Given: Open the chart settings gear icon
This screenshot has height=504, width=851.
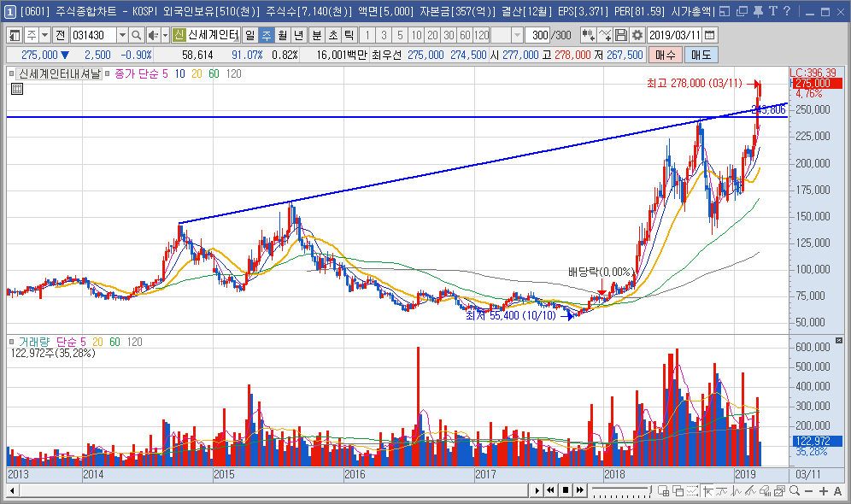Looking at the screenshot, I should pyautogui.click(x=637, y=35).
